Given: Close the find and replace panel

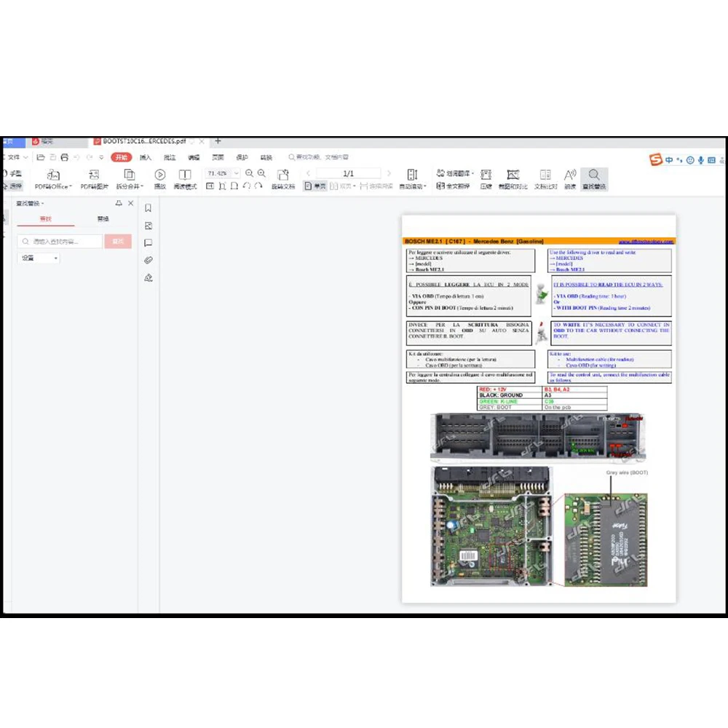Looking at the screenshot, I should click(x=131, y=203).
